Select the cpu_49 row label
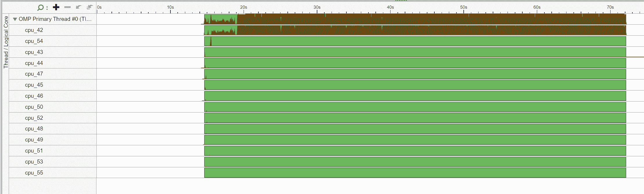 pos(34,140)
